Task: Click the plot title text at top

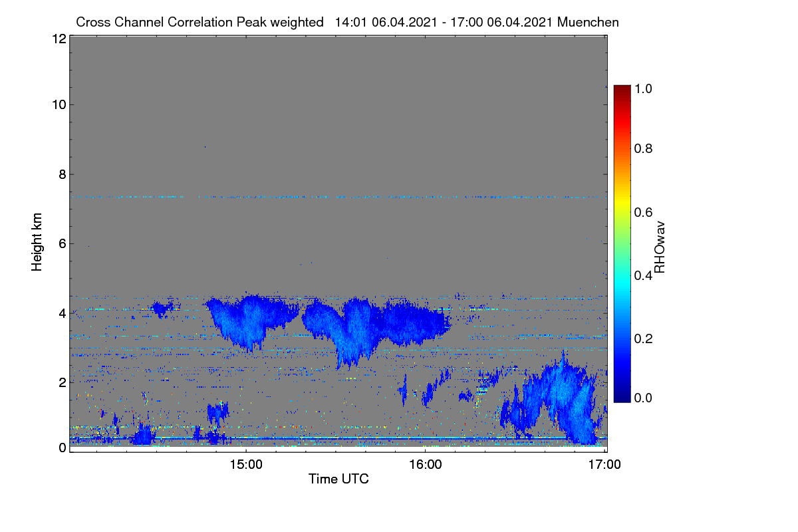Action: click(348, 22)
